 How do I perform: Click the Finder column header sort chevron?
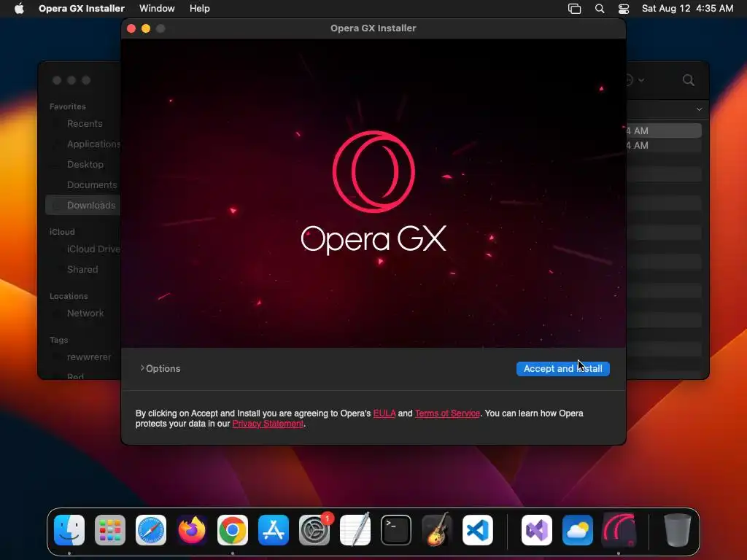point(699,109)
